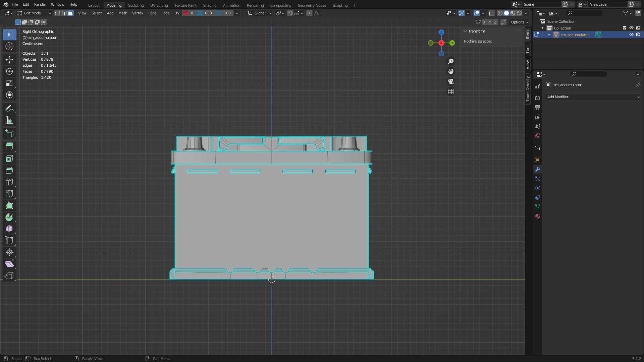
Task: Select the Bevel tool
Action: click(9, 170)
